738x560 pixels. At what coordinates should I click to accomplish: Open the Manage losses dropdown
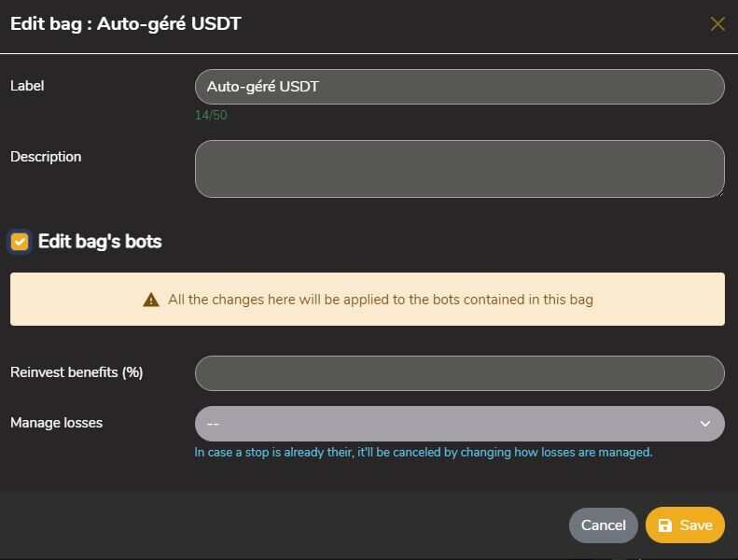459,424
